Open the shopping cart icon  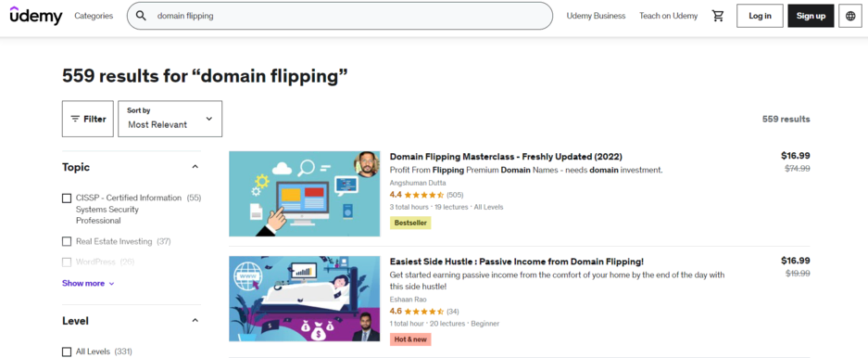pyautogui.click(x=718, y=16)
